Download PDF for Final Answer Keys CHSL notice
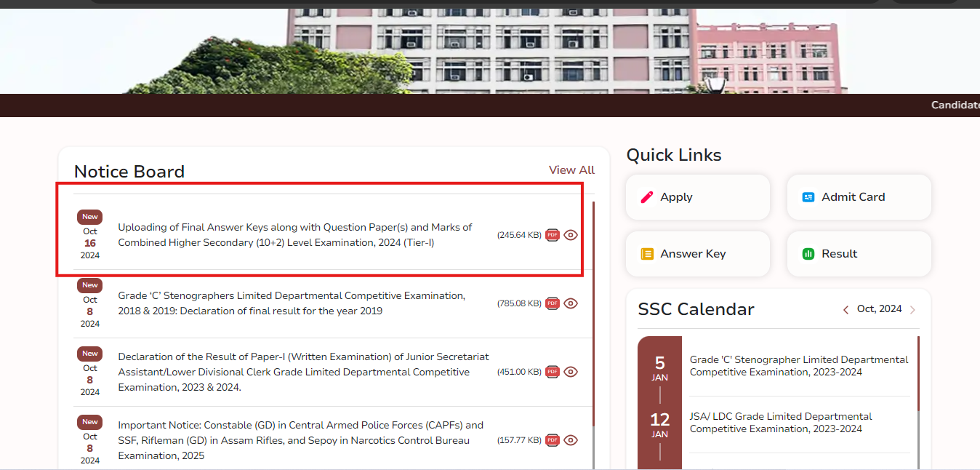 (553, 234)
